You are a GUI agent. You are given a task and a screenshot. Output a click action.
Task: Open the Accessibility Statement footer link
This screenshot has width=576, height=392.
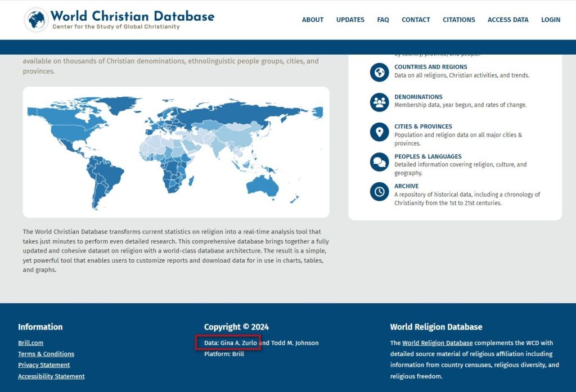point(51,376)
